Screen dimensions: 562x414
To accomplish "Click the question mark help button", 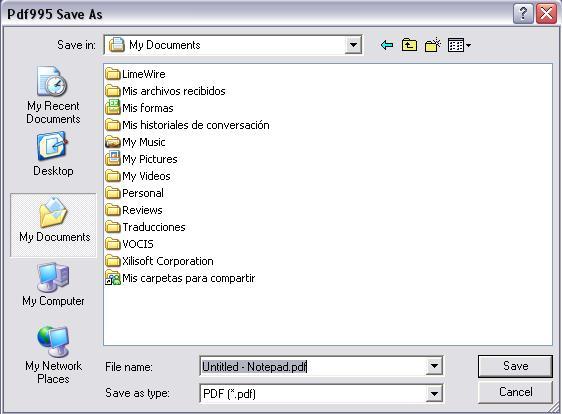I will (523, 14).
